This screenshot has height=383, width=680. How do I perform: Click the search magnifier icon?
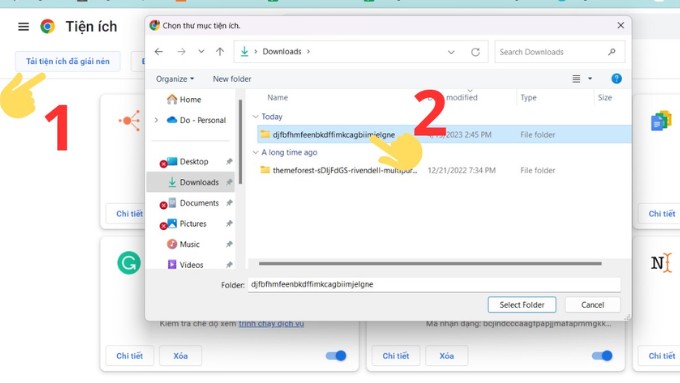coord(611,52)
